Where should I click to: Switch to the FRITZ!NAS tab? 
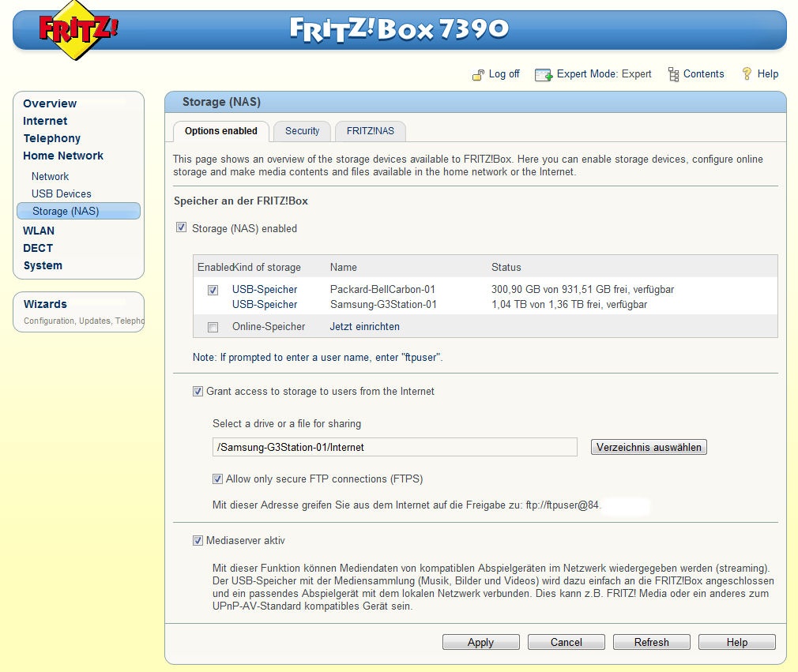coord(371,131)
